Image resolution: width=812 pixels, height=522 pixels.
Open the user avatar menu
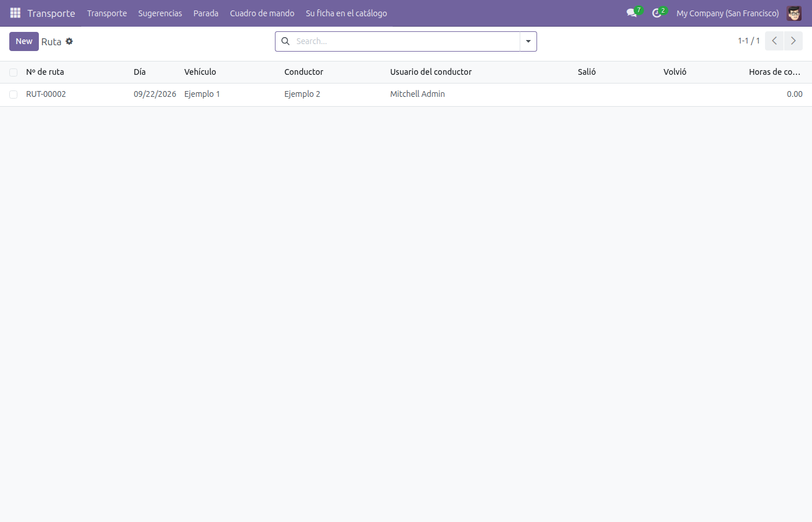[794, 13]
